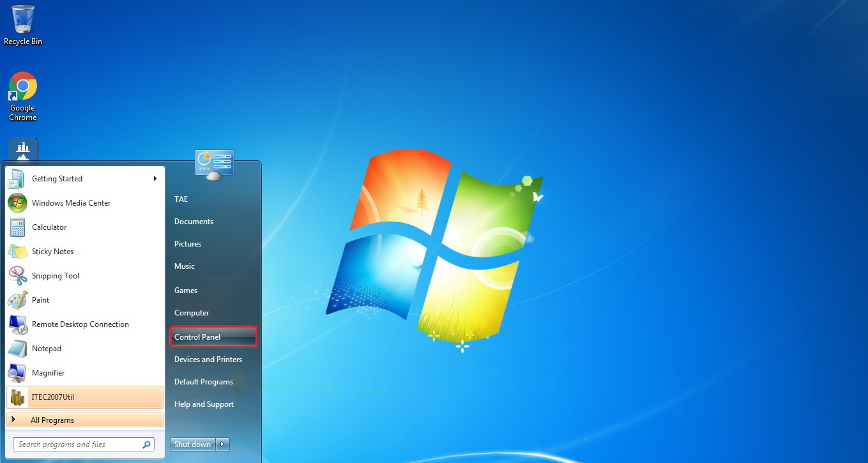Click the Shut down button
Viewport: 868px width, 463px height.
coord(193,444)
